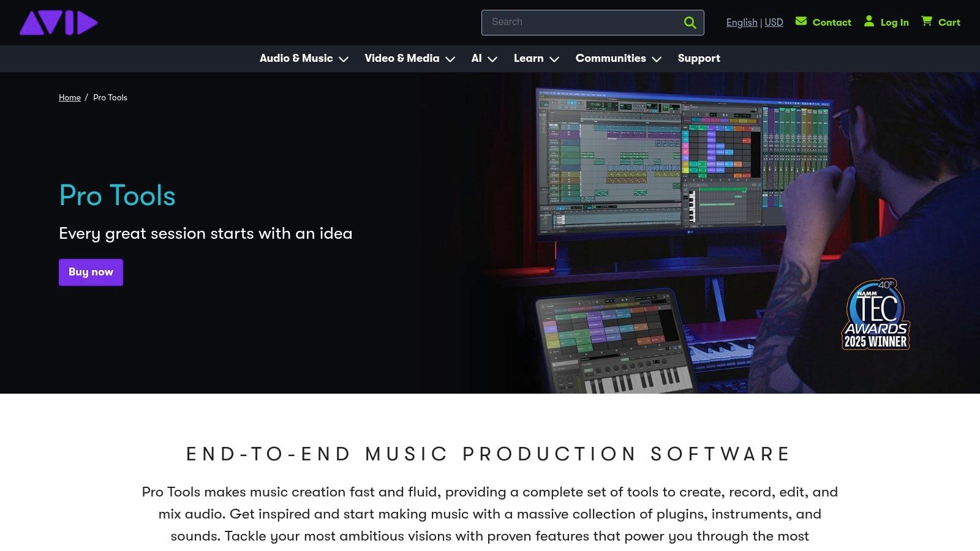Open the USD currency selector

(774, 23)
